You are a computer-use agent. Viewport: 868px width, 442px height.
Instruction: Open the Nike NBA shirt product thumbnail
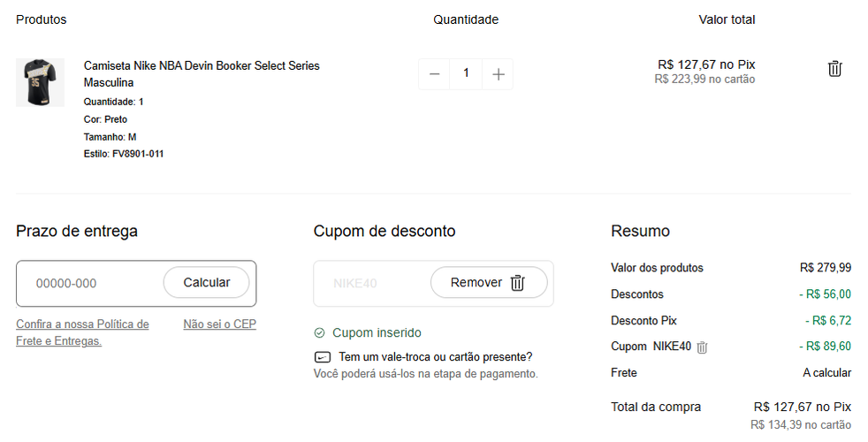[x=40, y=82]
